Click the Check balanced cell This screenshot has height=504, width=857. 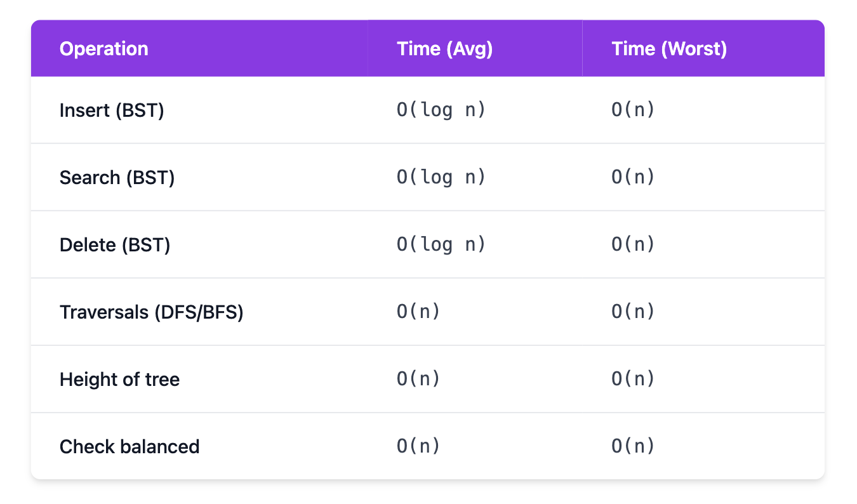pos(130,447)
